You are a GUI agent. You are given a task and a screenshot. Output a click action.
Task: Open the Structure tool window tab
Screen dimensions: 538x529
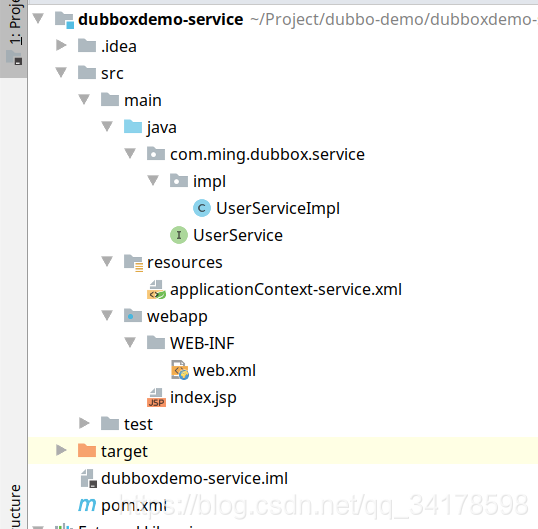pyautogui.click(x=15, y=506)
